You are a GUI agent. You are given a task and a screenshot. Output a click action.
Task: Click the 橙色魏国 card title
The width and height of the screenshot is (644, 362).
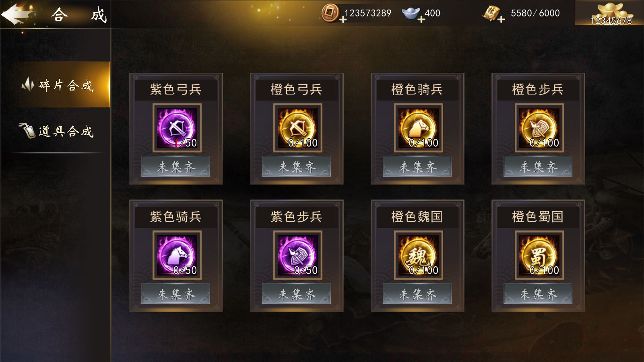click(x=417, y=217)
